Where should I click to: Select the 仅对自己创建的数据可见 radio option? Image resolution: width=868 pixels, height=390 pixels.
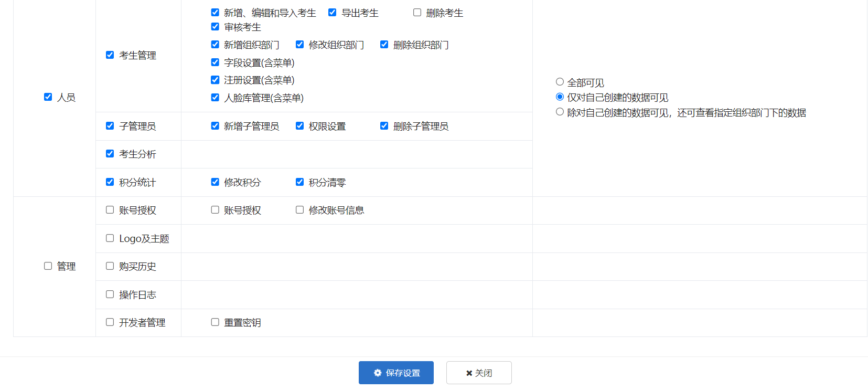[x=560, y=97]
